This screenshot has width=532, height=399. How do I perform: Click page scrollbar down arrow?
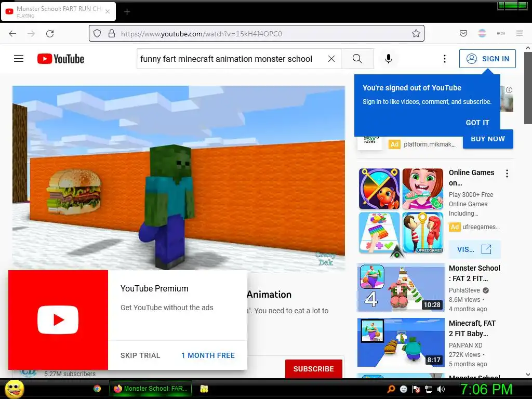point(528,375)
